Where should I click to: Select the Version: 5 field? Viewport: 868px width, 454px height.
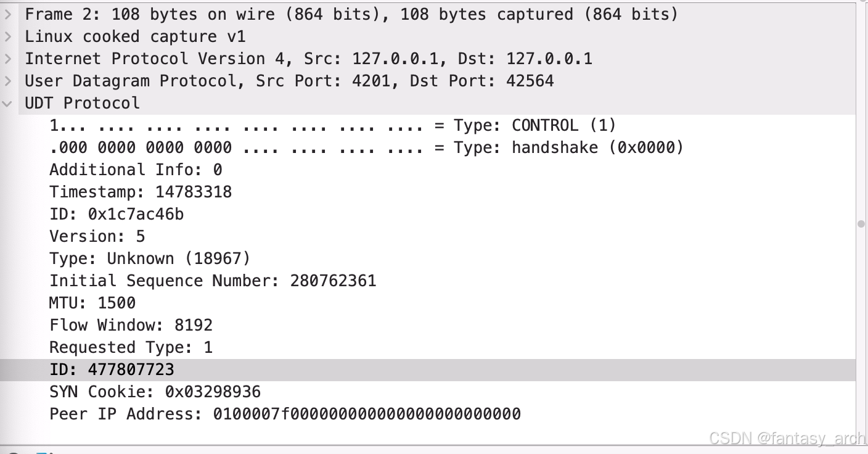pyautogui.click(x=97, y=236)
